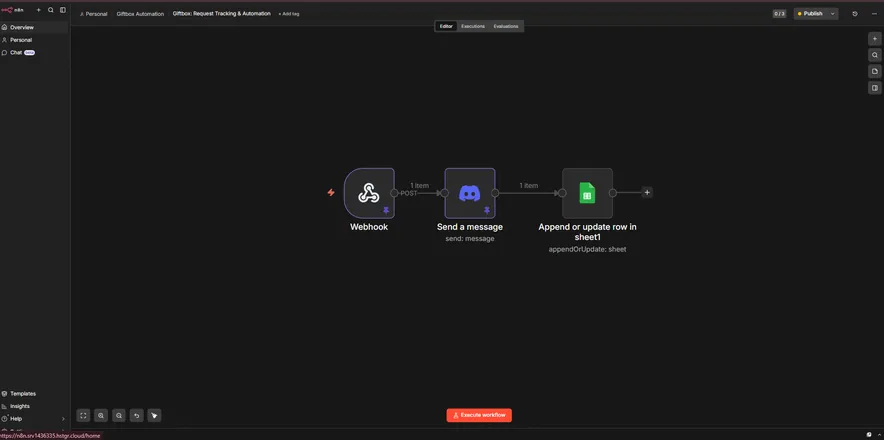The image size is (884, 440).
Task: Switch to the Evaluations tab
Action: [506, 27]
